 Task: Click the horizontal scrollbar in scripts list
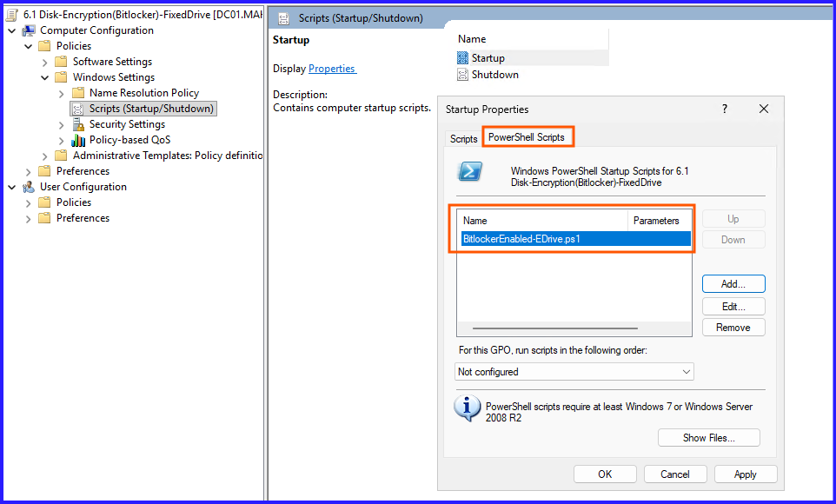(x=555, y=328)
